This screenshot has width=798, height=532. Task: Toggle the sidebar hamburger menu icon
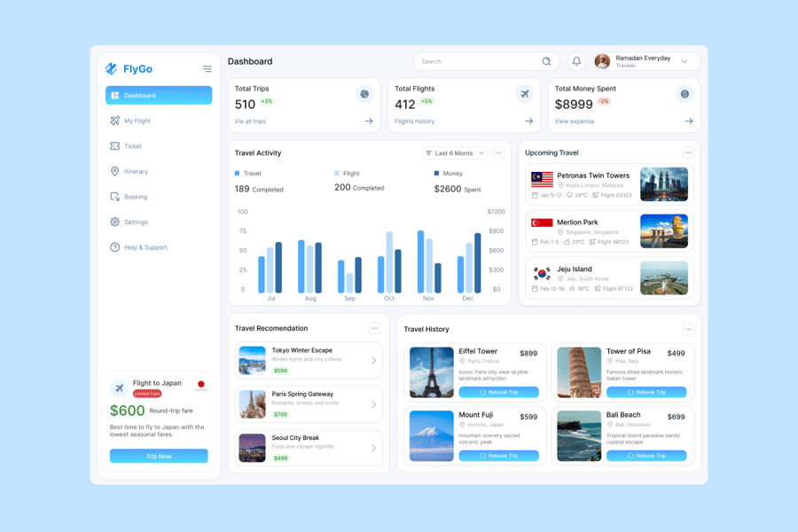click(207, 69)
